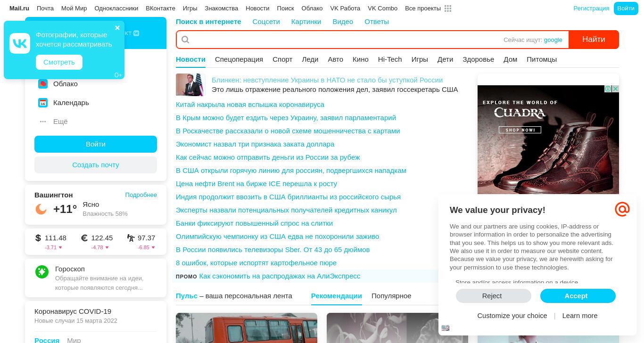The image size is (644, 343).
Task: Open Blinken NATO headline link
Action: (x=327, y=80)
